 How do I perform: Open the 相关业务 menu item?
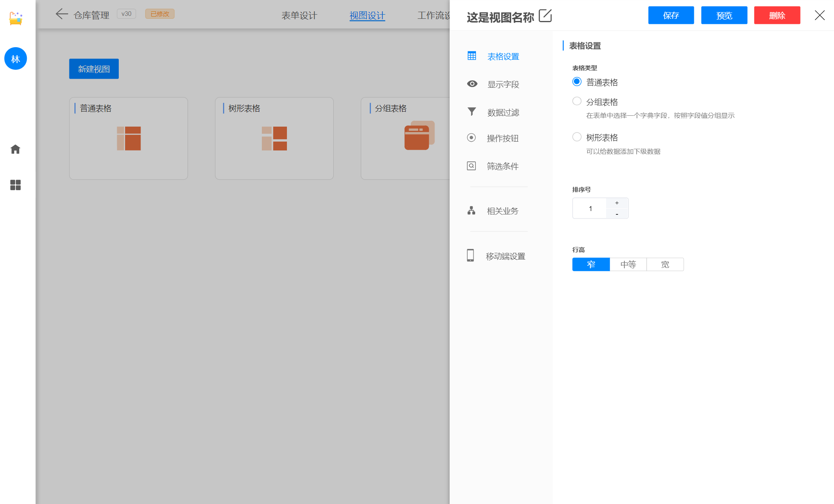click(x=503, y=211)
